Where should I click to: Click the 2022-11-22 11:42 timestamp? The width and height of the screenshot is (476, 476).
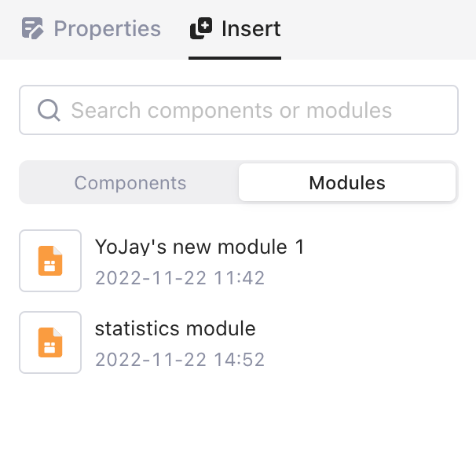180,277
